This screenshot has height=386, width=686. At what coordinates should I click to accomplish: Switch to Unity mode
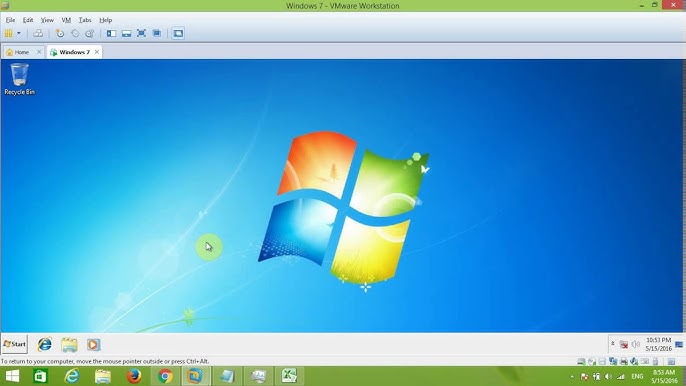click(157, 33)
